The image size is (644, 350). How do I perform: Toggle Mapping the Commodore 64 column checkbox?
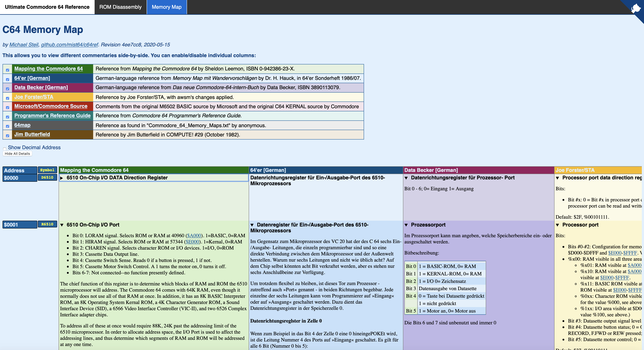(x=7, y=70)
